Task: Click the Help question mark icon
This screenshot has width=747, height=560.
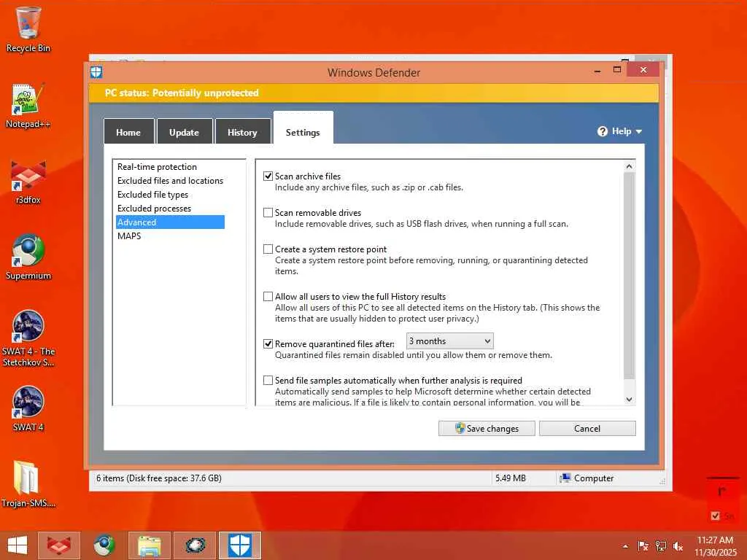Action: tap(602, 131)
